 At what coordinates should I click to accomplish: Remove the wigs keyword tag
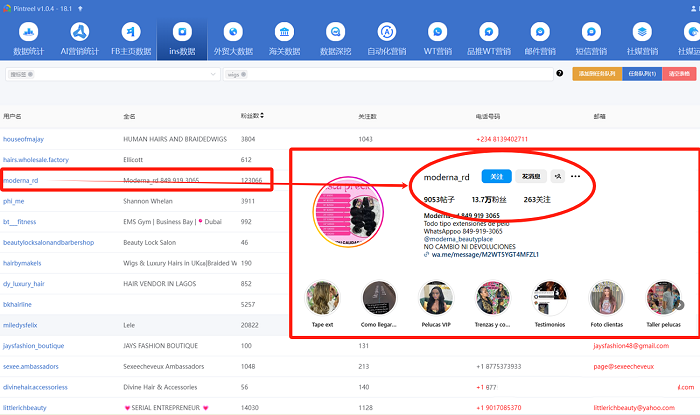[243, 75]
